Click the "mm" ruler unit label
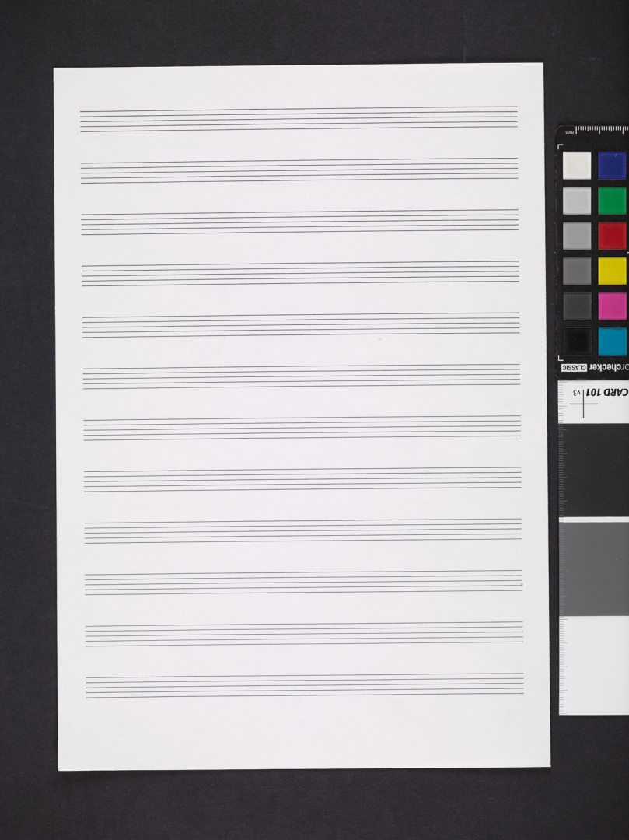The image size is (629, 840). coord(570,131)
